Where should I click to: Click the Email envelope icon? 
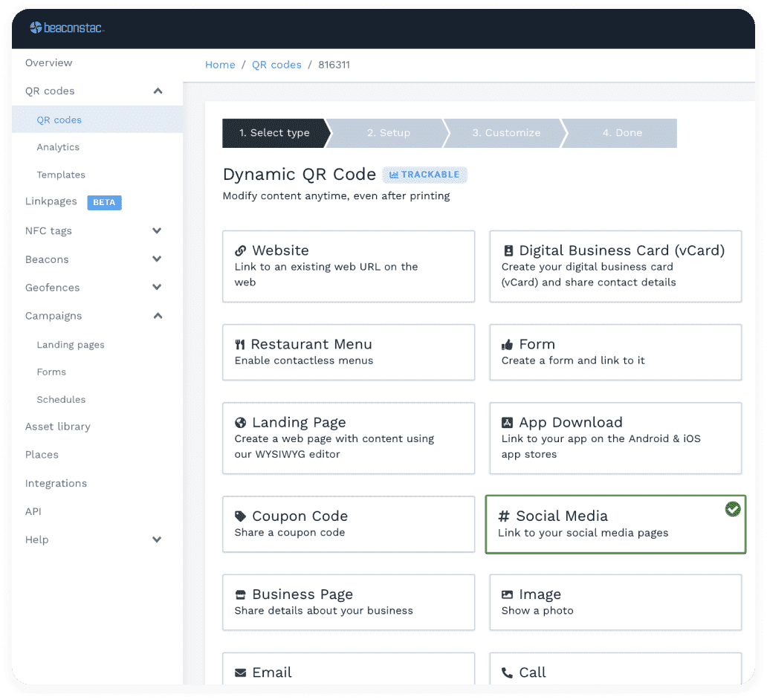(240, 673)
